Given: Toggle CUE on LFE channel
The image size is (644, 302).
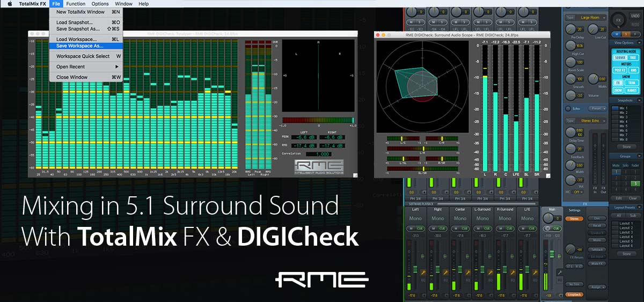Looking at the screenshot, I should [532, 228].
